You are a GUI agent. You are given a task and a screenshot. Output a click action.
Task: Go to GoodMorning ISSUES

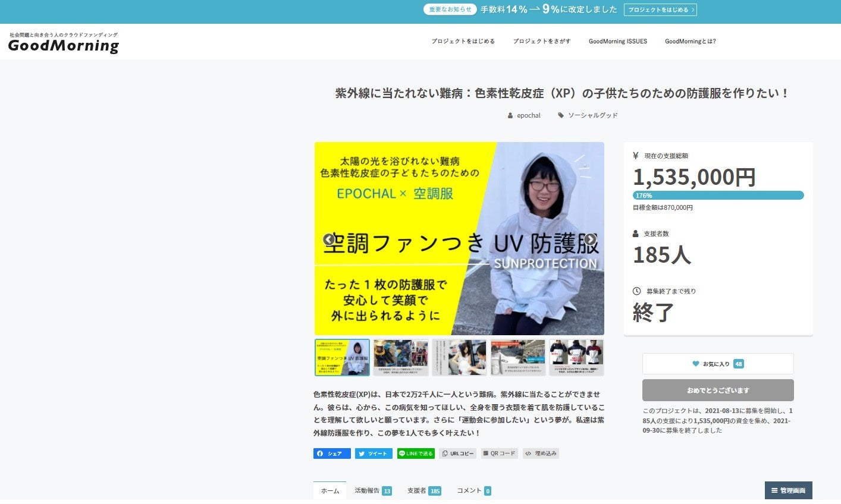(618, 42)
